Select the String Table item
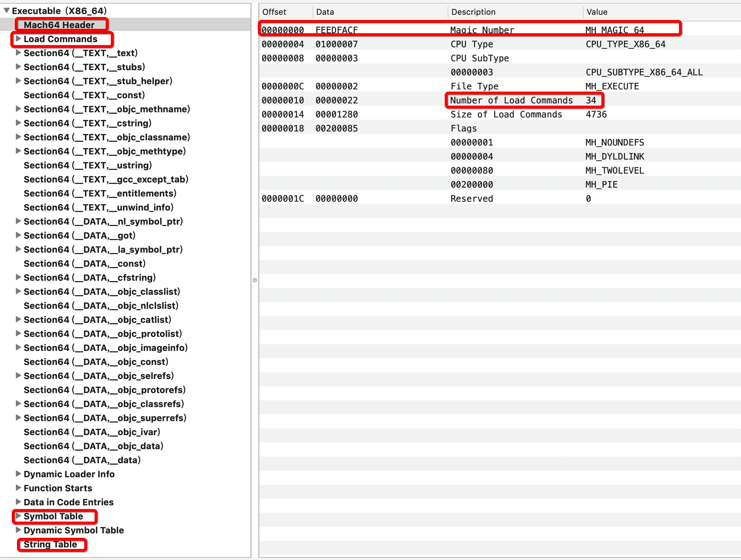Viewport: 741px width, 560px height. [50, 544]
